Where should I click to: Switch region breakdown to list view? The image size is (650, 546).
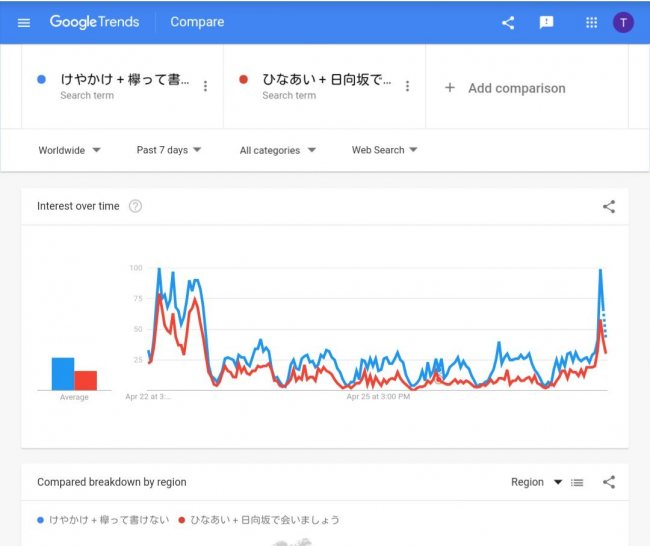[577, 483]
